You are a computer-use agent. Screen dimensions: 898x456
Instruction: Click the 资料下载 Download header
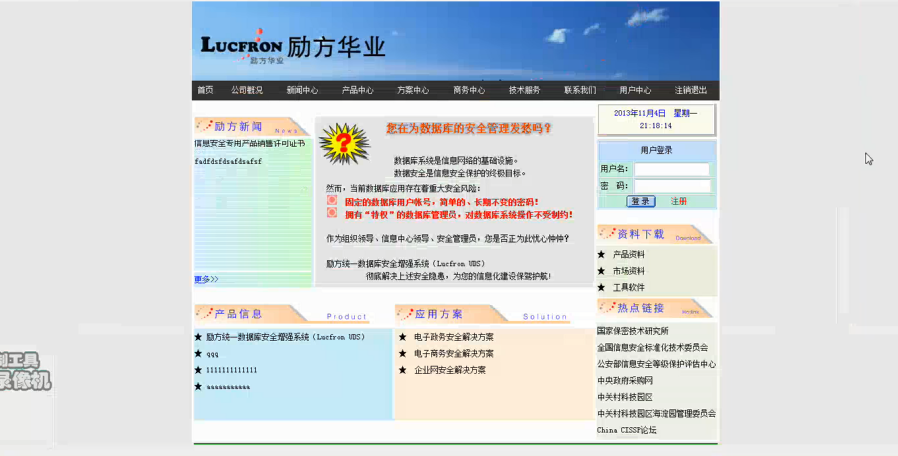655,234
